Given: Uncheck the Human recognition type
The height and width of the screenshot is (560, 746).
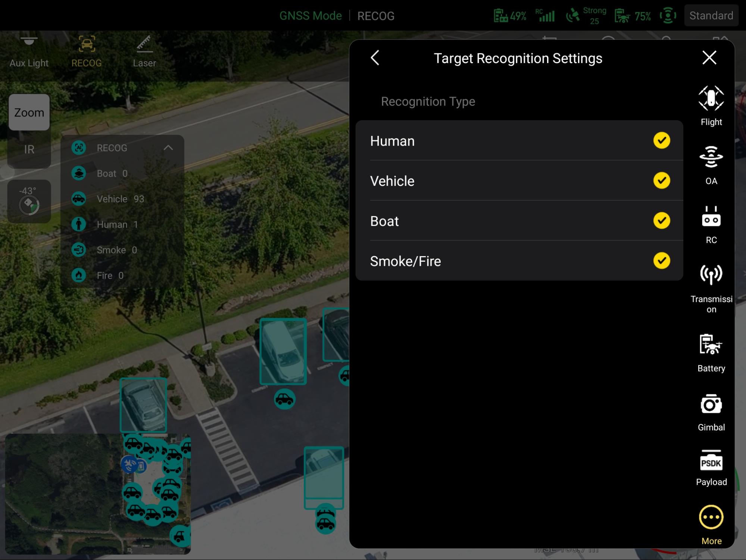Looking at the screenshot, I should coord(661,140).
